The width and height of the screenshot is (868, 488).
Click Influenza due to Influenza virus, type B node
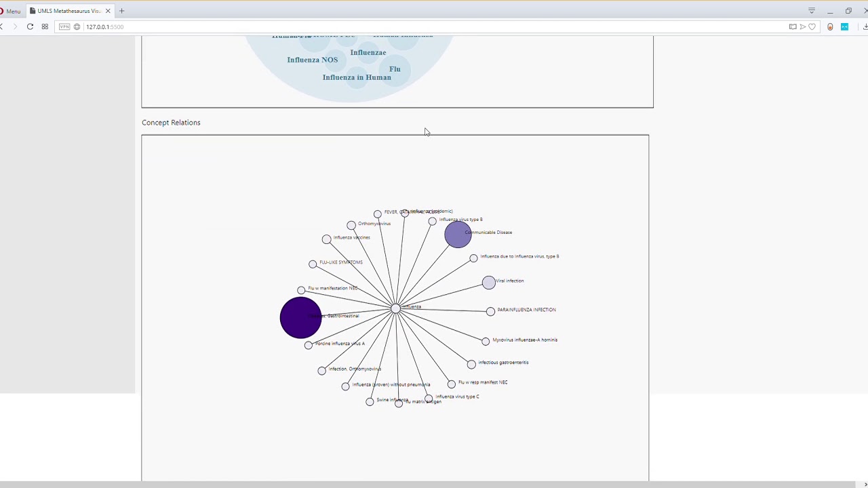[473, 258]
